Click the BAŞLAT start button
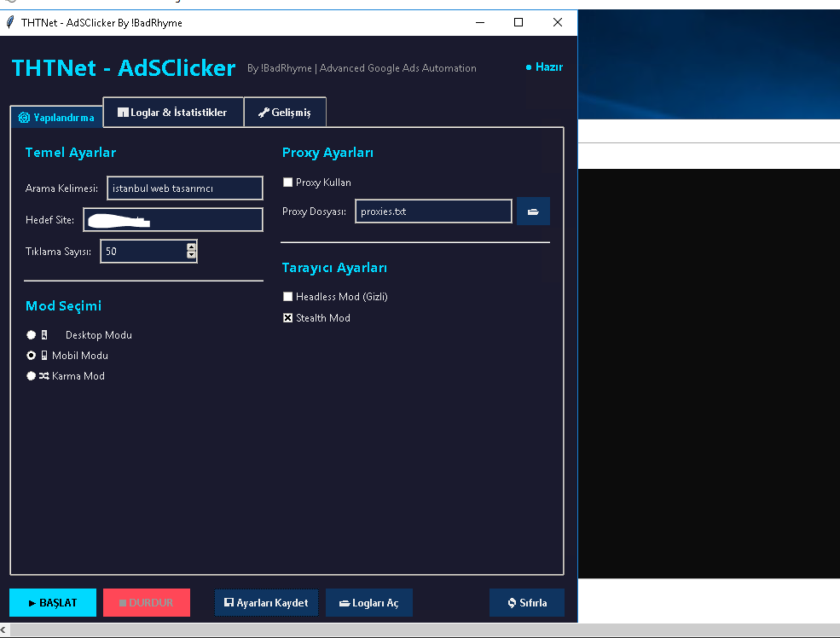Screen dimensions: 840x638 53,603
